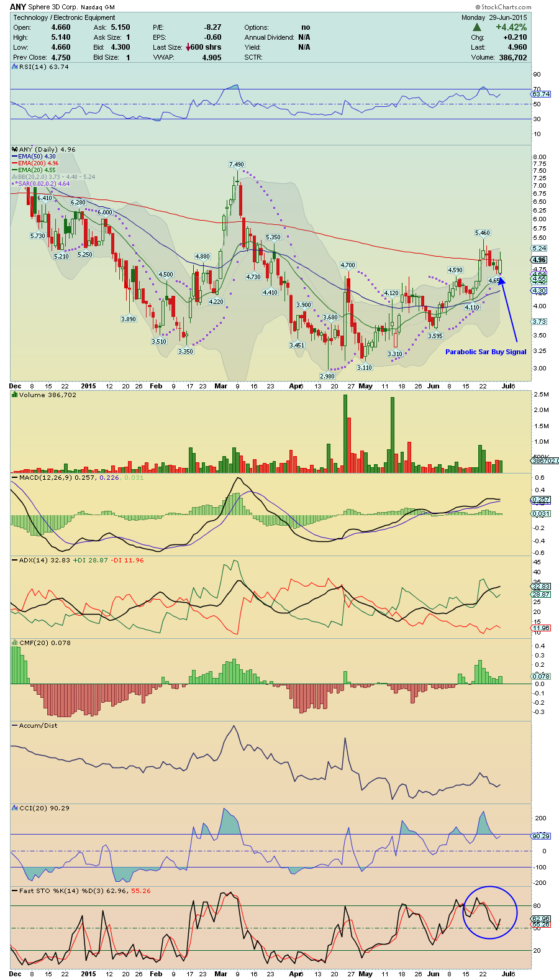Viewport: 559px width, 980px height.
Task: Click the High value 5.140
Action: (x=61, y=37)
